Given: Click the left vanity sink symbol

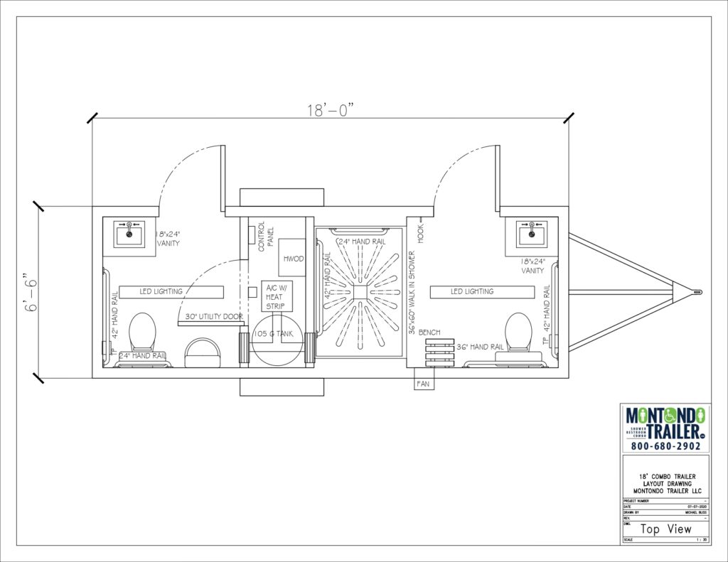Looking at the screenshot, I should (x=129, y=231).
